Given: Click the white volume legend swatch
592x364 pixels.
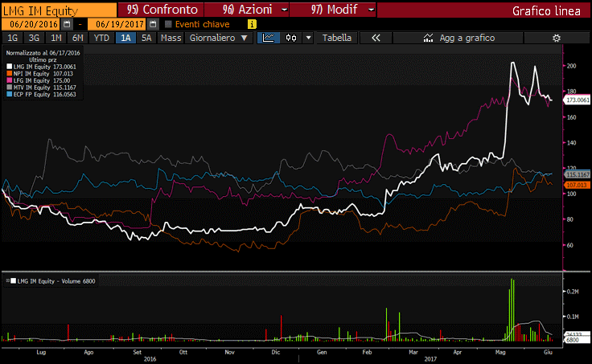Looking at the screenshot, I should click(13, 280).
